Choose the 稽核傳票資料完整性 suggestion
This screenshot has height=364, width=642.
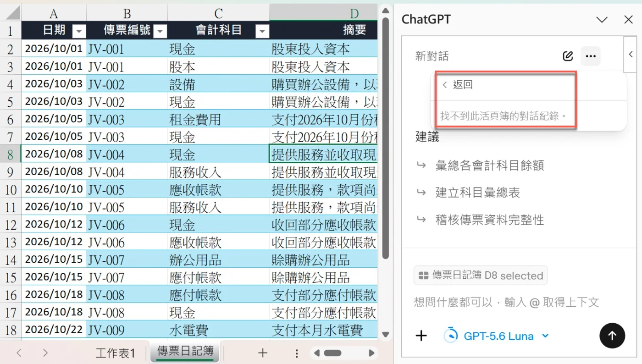(x=490, y=220)
